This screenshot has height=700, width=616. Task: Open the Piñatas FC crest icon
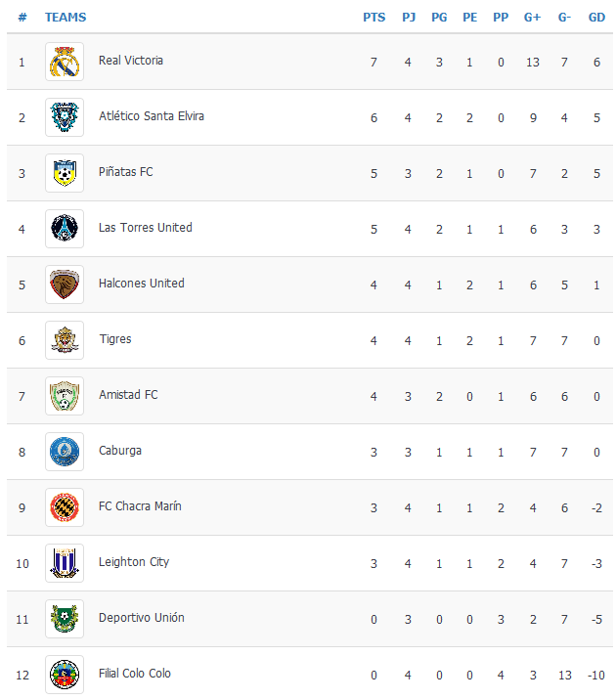pos(65,173)
